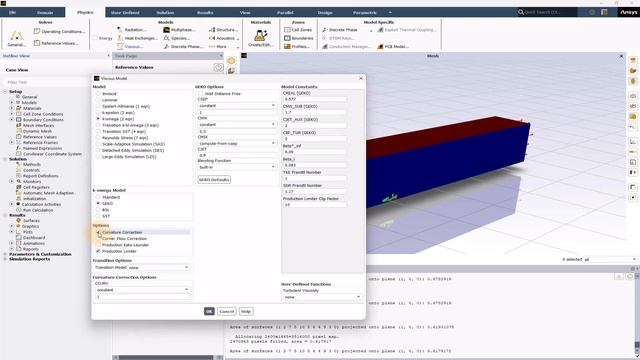Select Spalart-Allmaras (1 eqn) model

click(98, 106)
